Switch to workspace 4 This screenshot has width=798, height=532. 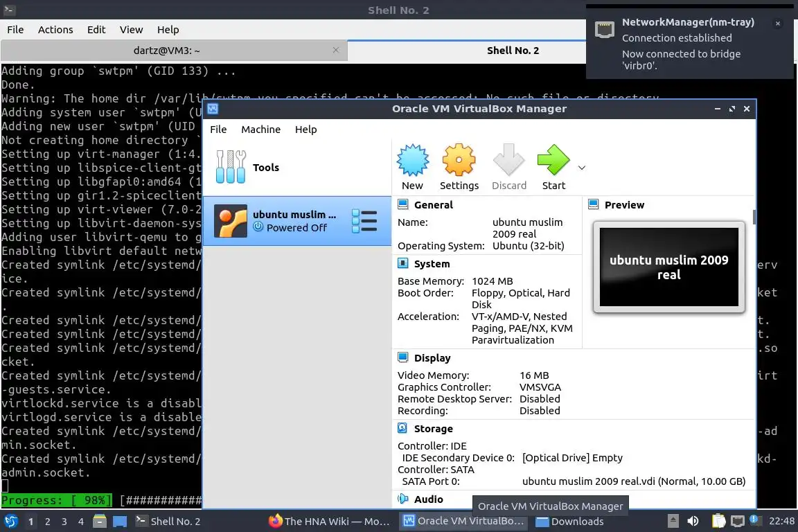coord(81,522)
